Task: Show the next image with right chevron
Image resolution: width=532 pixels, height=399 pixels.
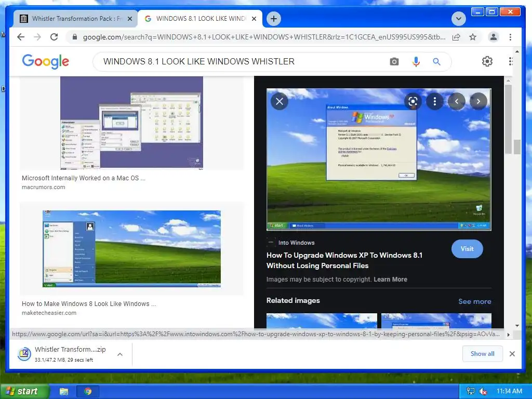Action: 478,101
